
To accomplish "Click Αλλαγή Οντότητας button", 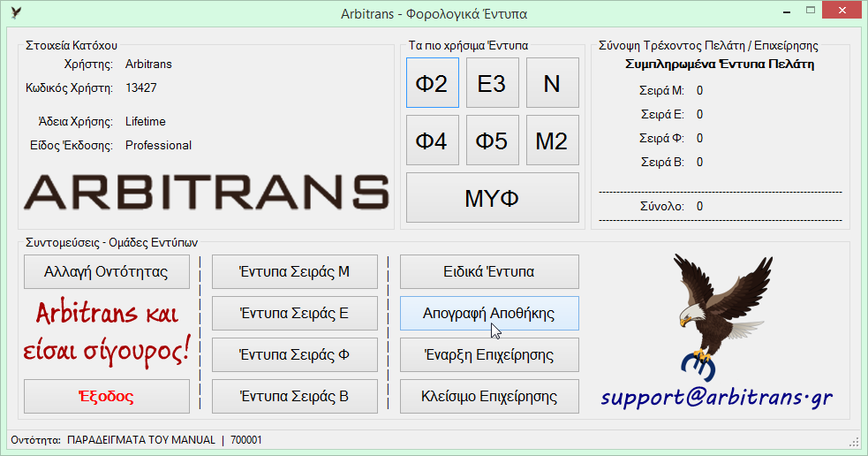I will (106, 271).
